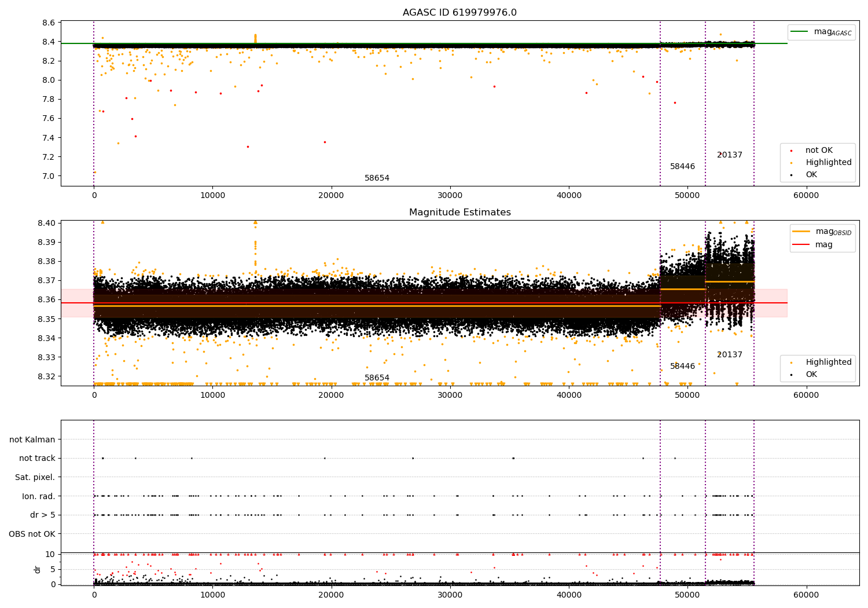Click obsid label 58654 in the top plot
This screenshot has height=608, width=868.
(x=377, y=178)
